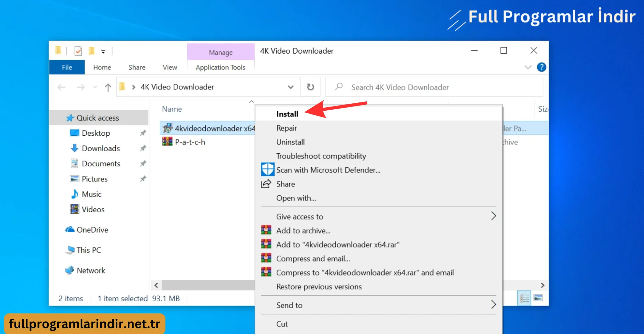Select the 4kvideodownloader x64 file
644x334 pixels.
pos(208,128)
